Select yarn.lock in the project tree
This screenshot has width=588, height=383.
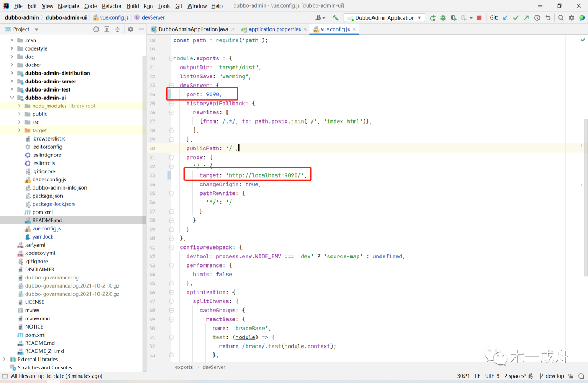pyautogui.click(x=43, y=236)
